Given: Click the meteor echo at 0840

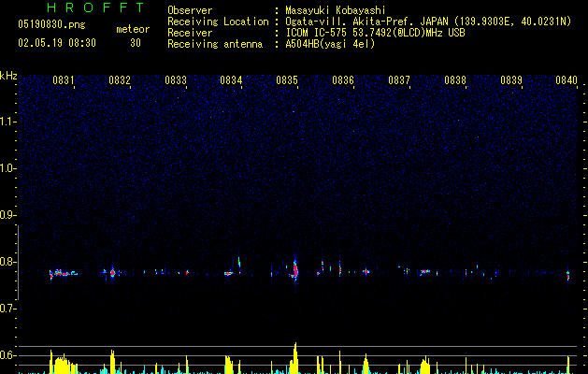Looking at the screenshot, I should click(x=568, y=275).
